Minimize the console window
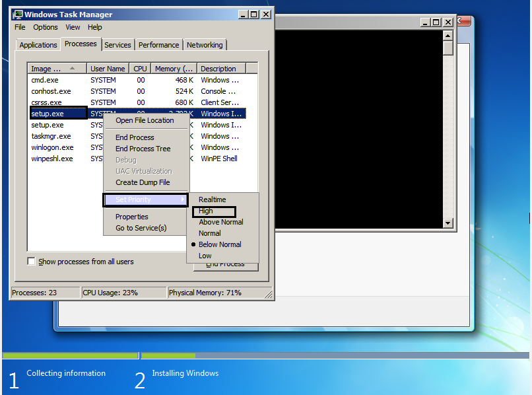 coord(426,22)
